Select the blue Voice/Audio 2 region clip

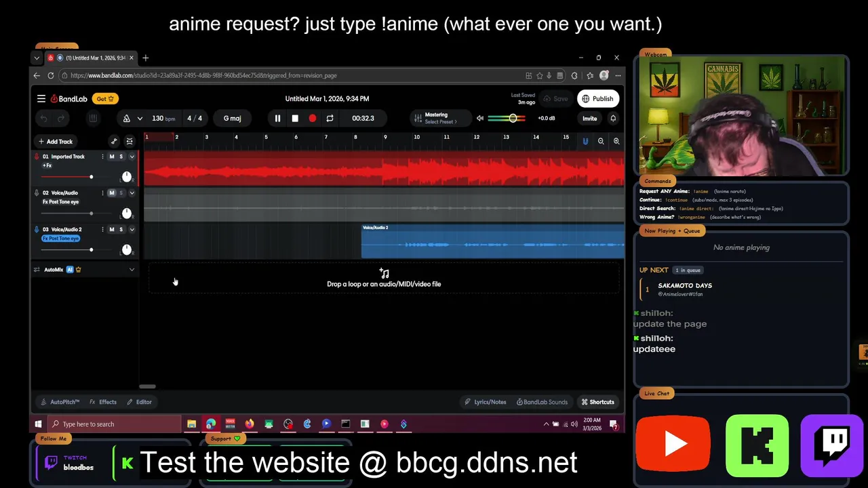click(493, 241)
